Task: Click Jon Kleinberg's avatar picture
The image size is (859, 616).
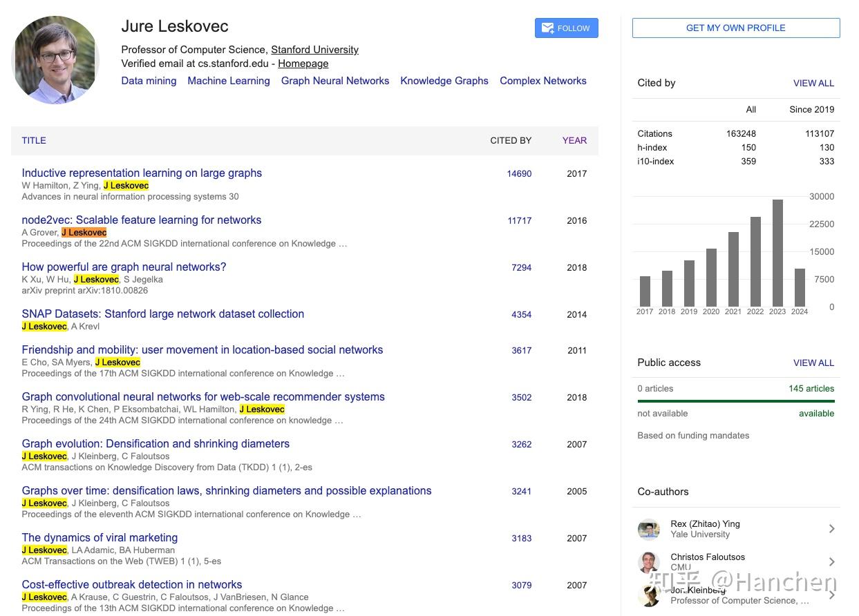Action: [648, 595]
